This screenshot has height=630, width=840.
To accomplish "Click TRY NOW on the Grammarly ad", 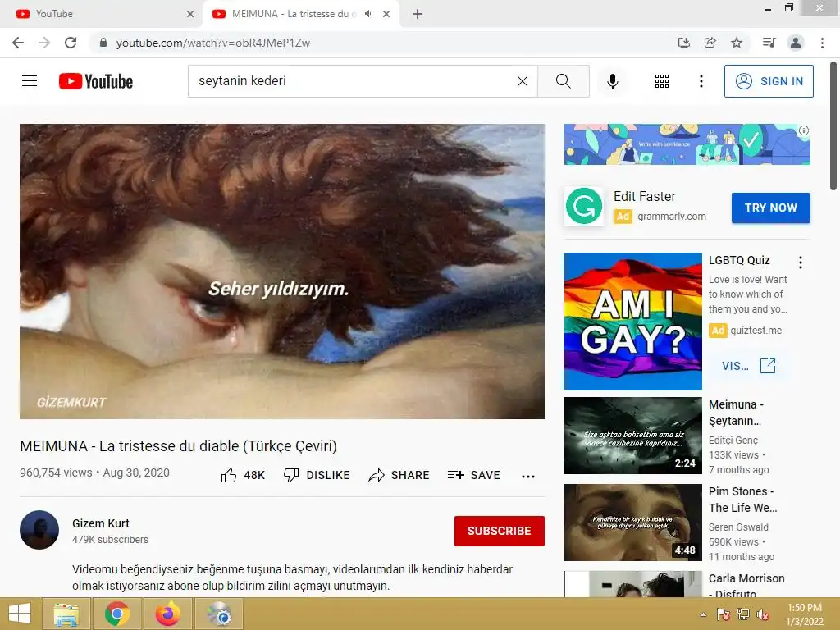I will 771,208.
